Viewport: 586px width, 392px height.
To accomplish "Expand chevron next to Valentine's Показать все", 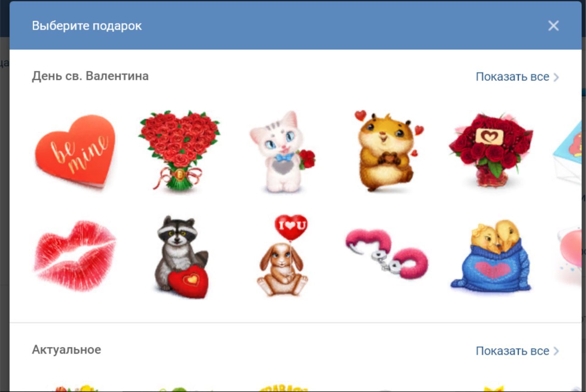I will (556, 77).
